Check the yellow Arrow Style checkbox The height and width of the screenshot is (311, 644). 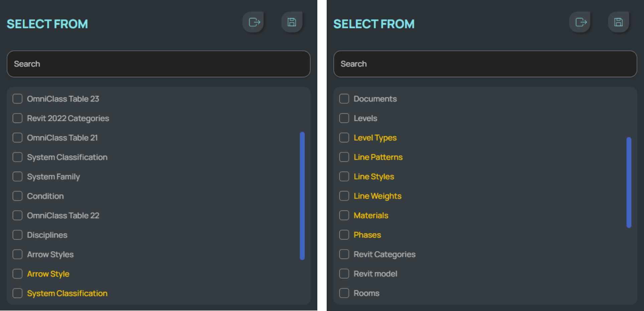pyautogui.click(x=17, y=274)
